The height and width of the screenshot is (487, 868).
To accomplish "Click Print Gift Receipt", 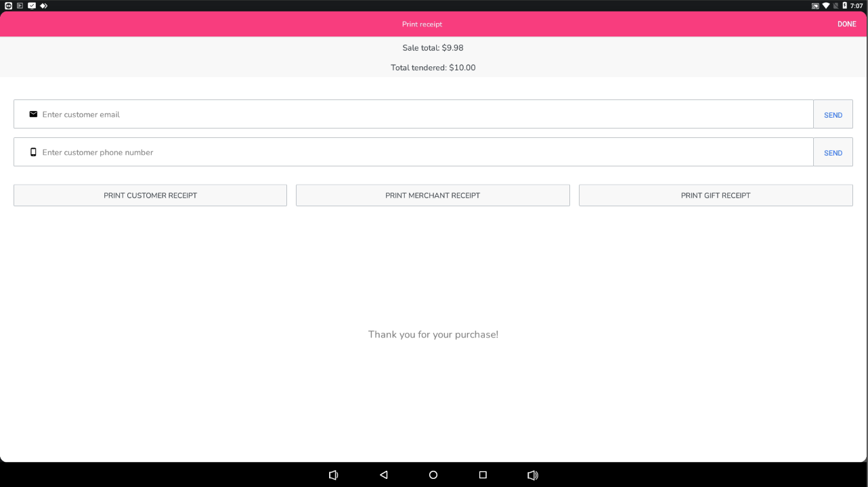I will [x=716, y=195].
